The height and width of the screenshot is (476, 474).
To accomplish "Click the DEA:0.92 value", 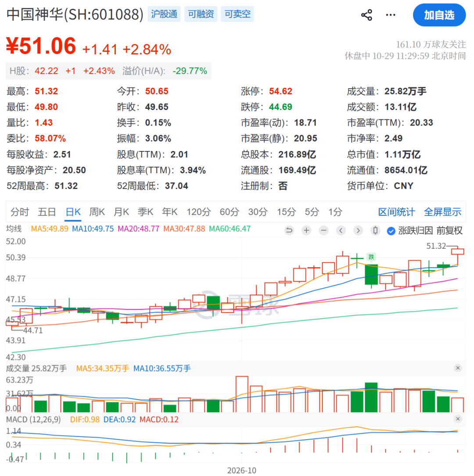I will coord(120,419).
